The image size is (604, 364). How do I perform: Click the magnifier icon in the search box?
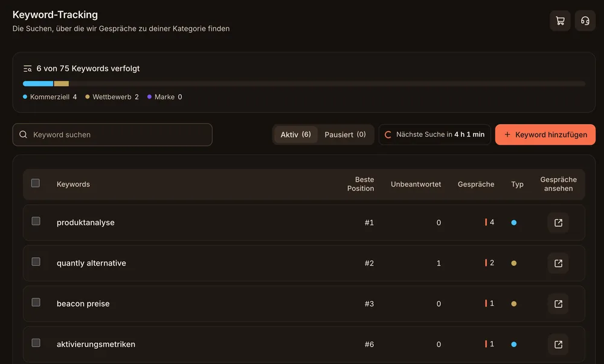(x=23, y=134)
